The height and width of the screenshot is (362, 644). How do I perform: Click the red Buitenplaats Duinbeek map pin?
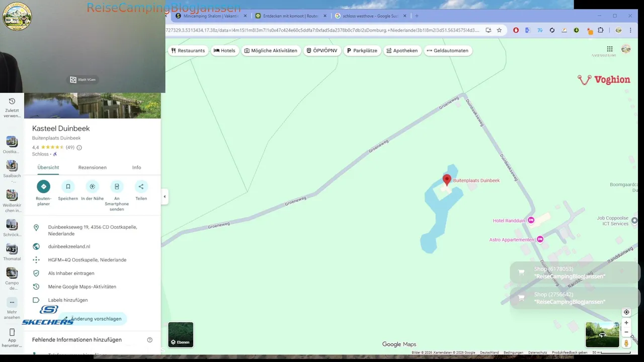click(x=447, y=180)
